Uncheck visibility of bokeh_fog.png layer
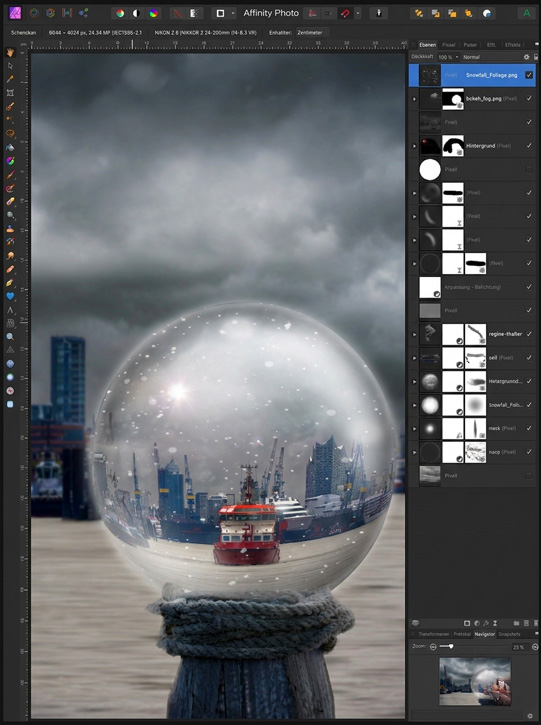Viewport: 541px width, 725px height. 529,98
